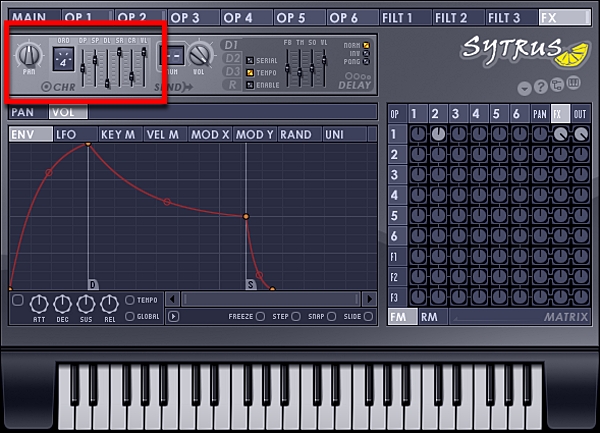
Task: Click the S sustain marker on envelope
Action: click(251, 284)
